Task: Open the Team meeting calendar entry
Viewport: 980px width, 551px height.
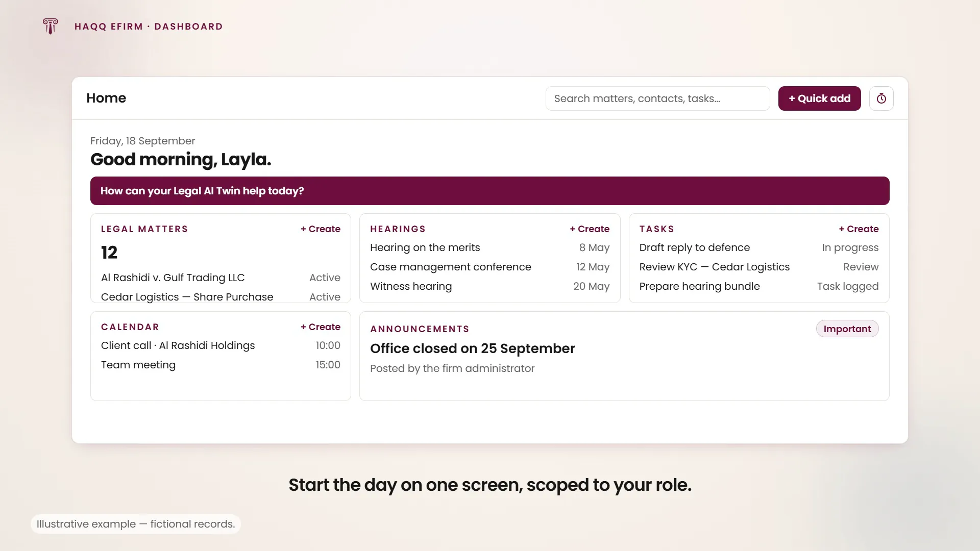Action: coord(220,365)
